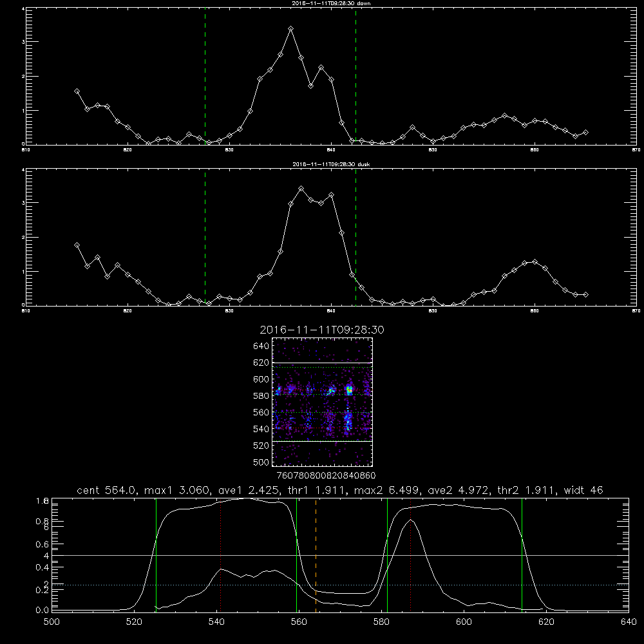Viewport: 644px width, 644px height.
Task: Click the red dotted peak line near 541
Action: coord(220,555)
